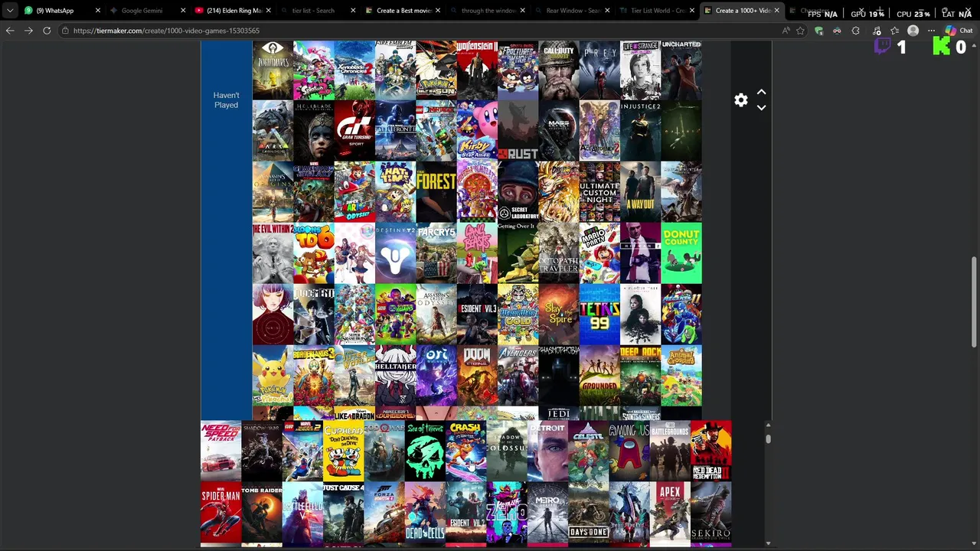Click Bloons TD 6 cover

pyautogui.click(x=314, y=253)
